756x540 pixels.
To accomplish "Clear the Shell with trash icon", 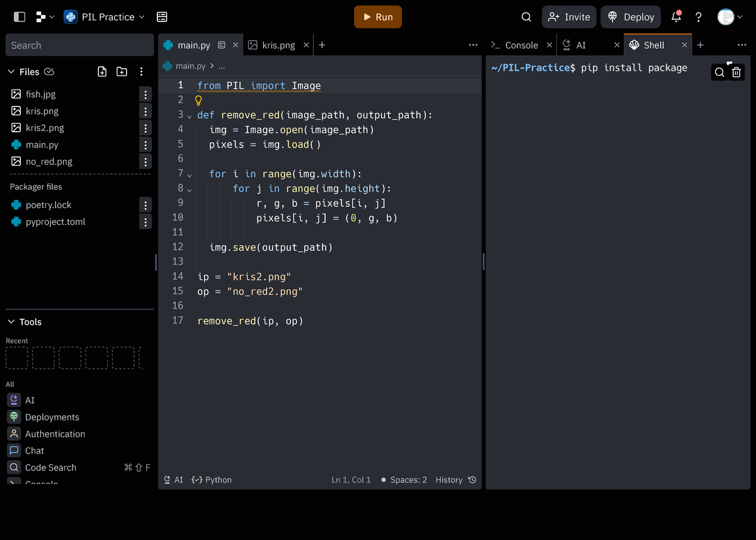I will (736, 72).
